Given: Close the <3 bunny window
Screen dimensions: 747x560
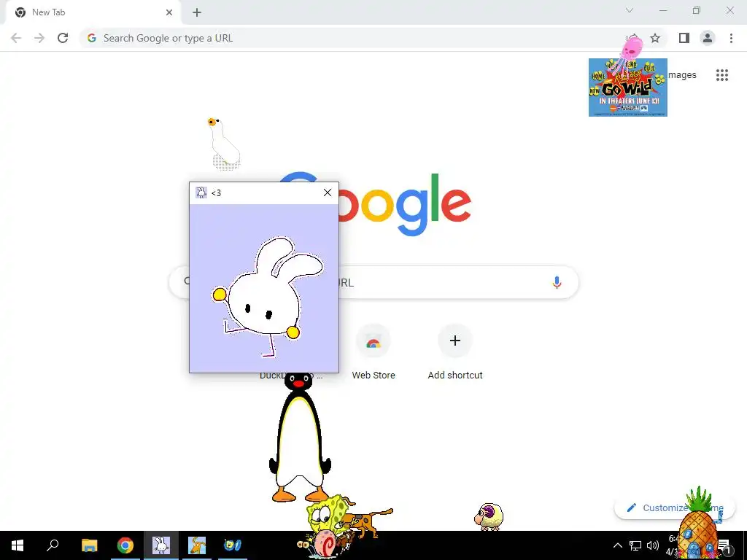Looking at the screenshot, I should pos(328,192).
